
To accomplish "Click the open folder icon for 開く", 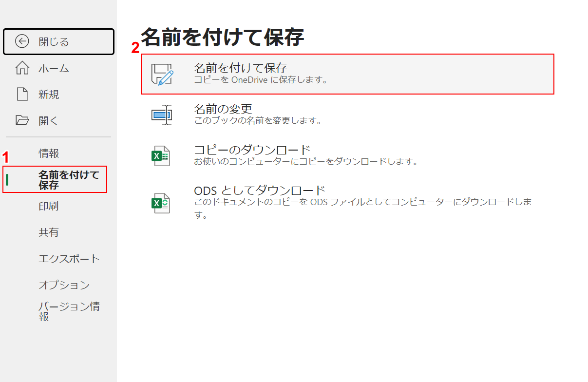I will click(x=22, y=120).
